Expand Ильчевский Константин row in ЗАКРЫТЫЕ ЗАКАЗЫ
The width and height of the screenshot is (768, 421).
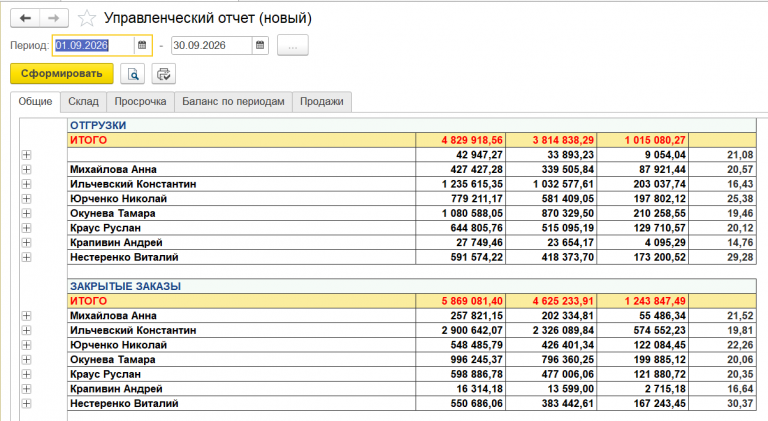tap(26, 330)
